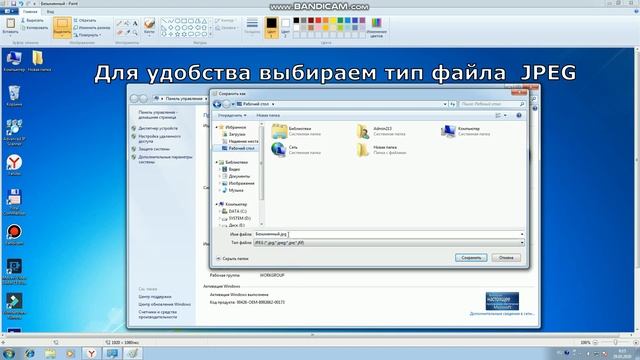Viewport: 640px width, 360px height.
Task: Open Edit colors (Изменение цветов)
Action: tap(376, 27)
